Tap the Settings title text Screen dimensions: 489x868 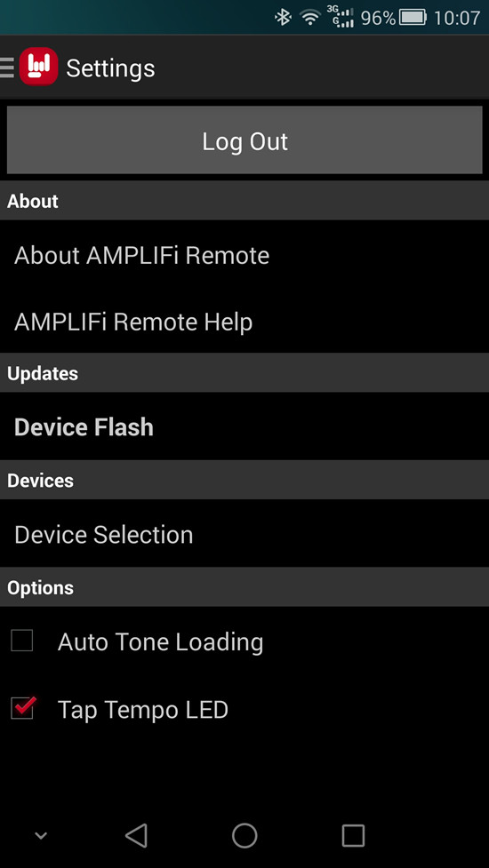pyautogui.click(x=111, y=68)
